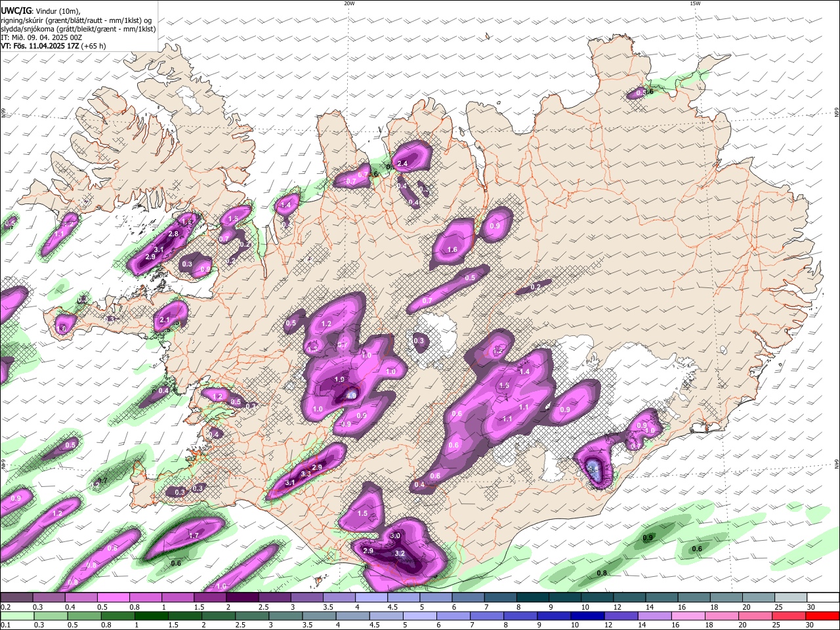
Task: Click the '3.2' precipitation value on south coast
Action: [x=399, y=554]
